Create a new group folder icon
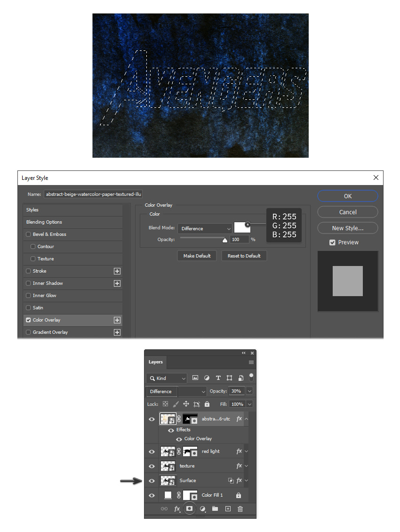Viewport: 400px width, 532px height. 215,508
